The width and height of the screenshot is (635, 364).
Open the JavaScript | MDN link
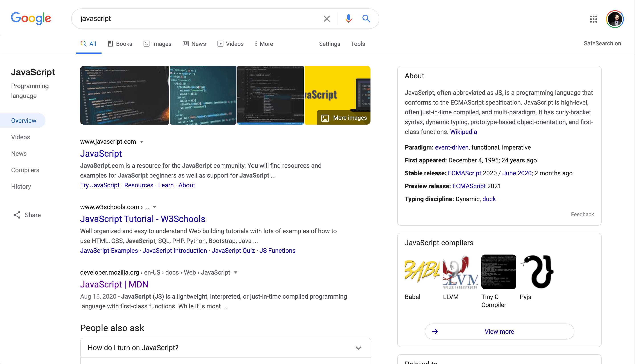[114, 285]
